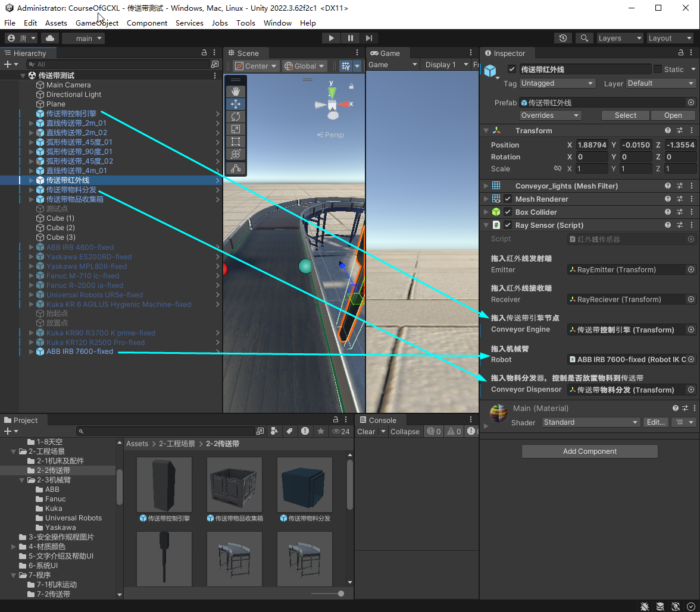
Task: Open the GameObject menu
Action: 97,23
